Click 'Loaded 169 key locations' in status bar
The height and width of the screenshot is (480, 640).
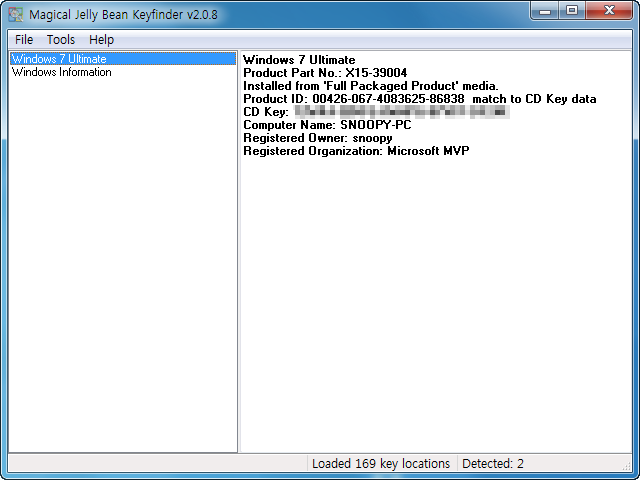[x=381, y=464]
